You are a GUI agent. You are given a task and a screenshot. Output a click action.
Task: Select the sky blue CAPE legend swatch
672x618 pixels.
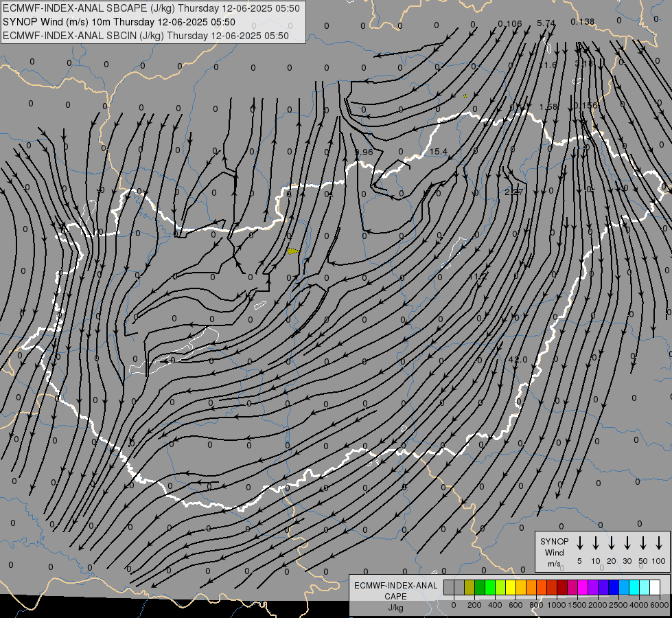(x=625, y=587)
